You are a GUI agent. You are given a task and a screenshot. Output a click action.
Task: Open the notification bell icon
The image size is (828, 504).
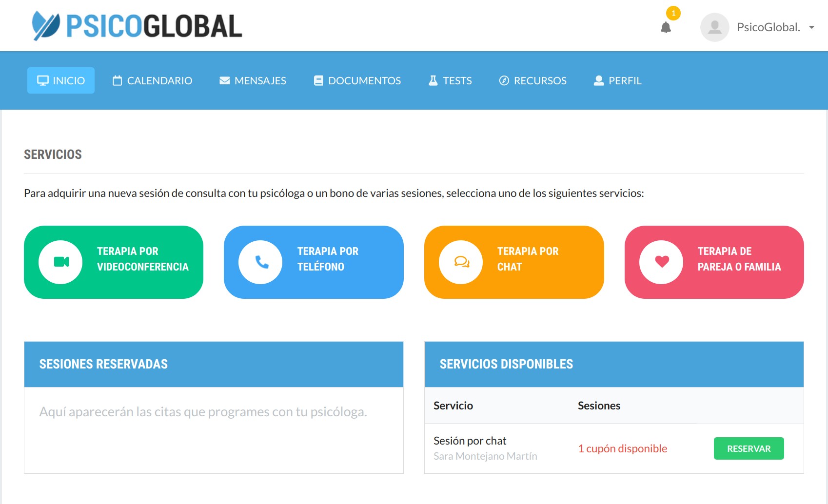[666, 27]
